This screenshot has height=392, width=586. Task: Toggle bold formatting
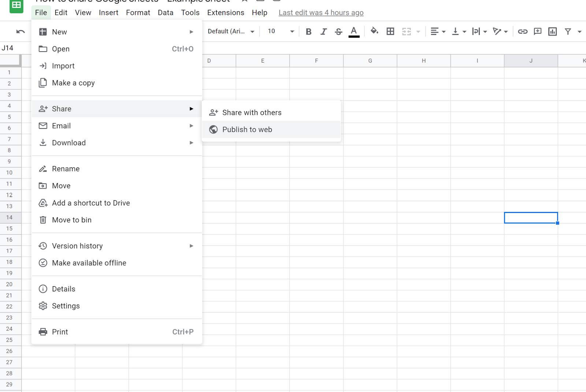point(308,31)
